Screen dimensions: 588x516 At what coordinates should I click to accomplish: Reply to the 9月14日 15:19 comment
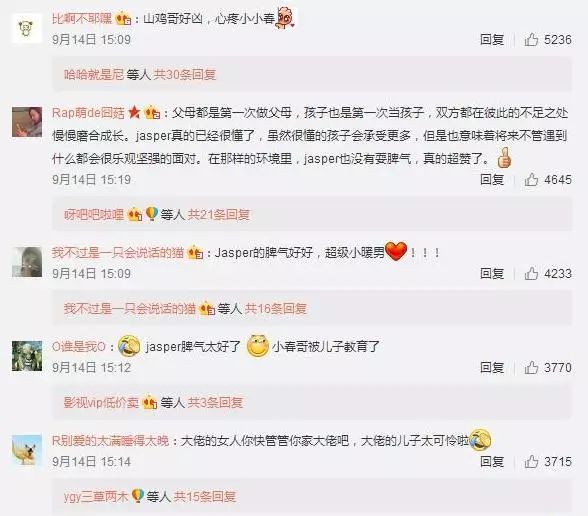click(x=492, y=180)
